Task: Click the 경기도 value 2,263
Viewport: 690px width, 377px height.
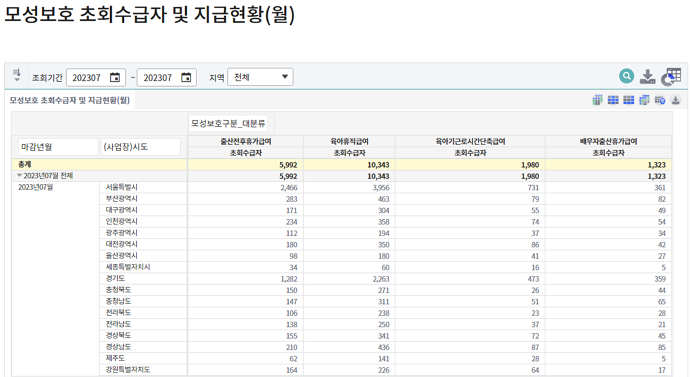Action: [x=381, y=279]
